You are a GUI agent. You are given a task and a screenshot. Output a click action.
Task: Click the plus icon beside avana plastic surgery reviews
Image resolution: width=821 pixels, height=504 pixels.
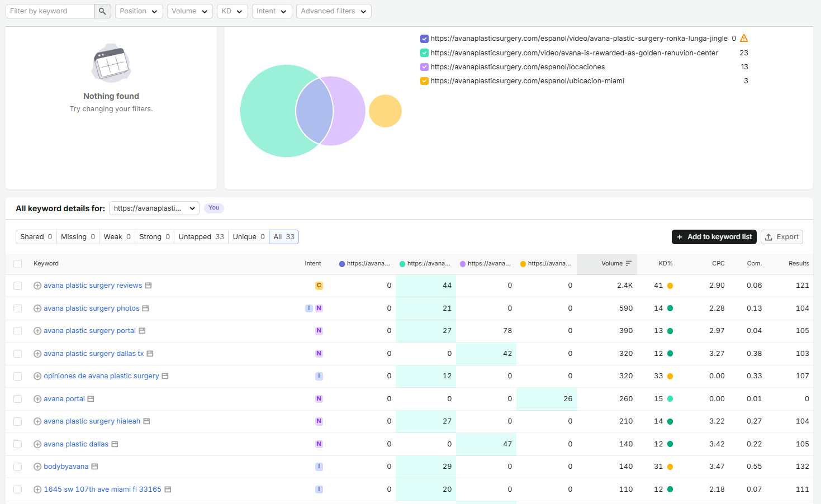[37, 286]
